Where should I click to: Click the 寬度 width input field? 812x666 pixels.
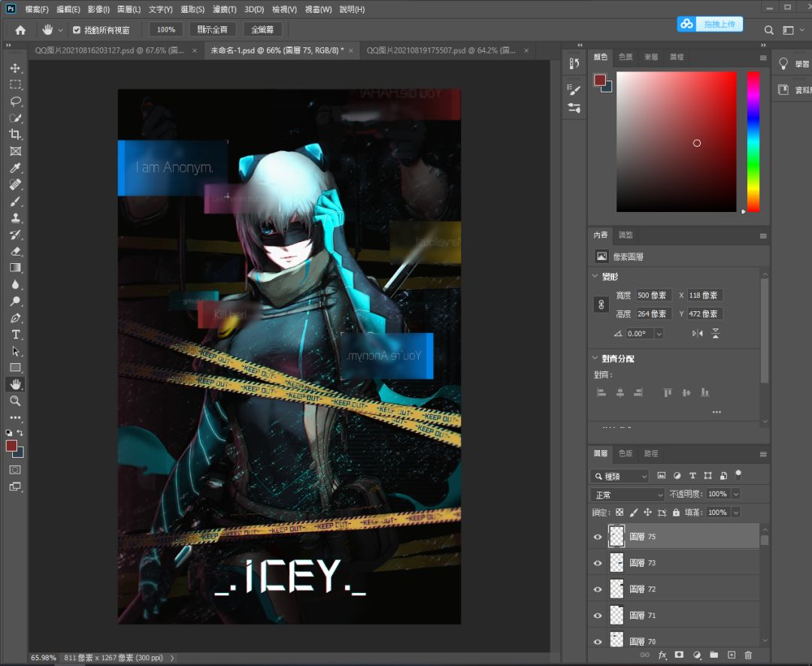tap(653, 295)
